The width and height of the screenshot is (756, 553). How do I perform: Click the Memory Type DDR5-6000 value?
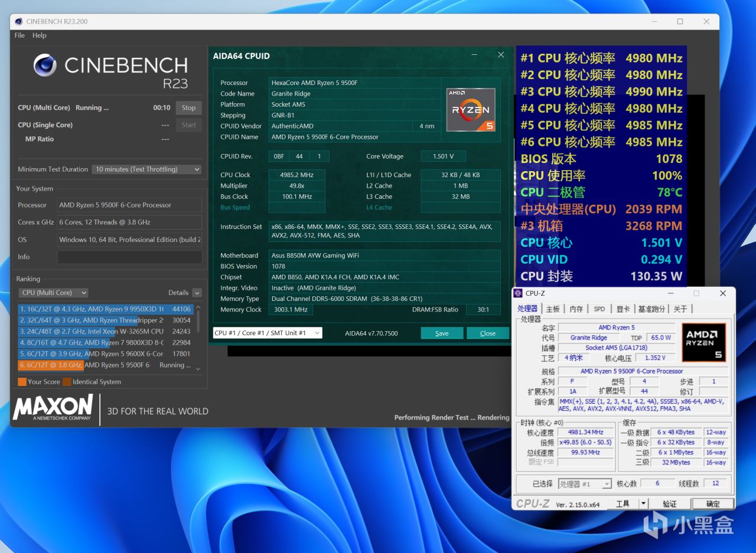(x=384, y=299)
